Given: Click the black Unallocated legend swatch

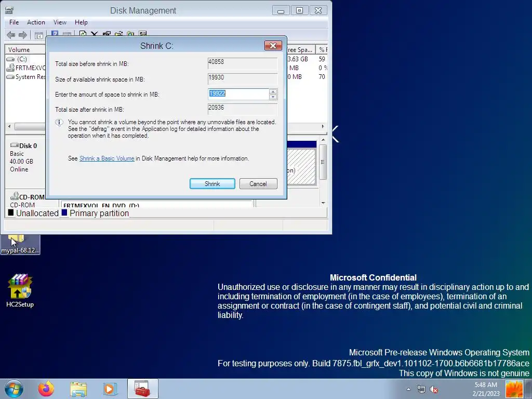Looking at the screenshot, I should (11, 212).
